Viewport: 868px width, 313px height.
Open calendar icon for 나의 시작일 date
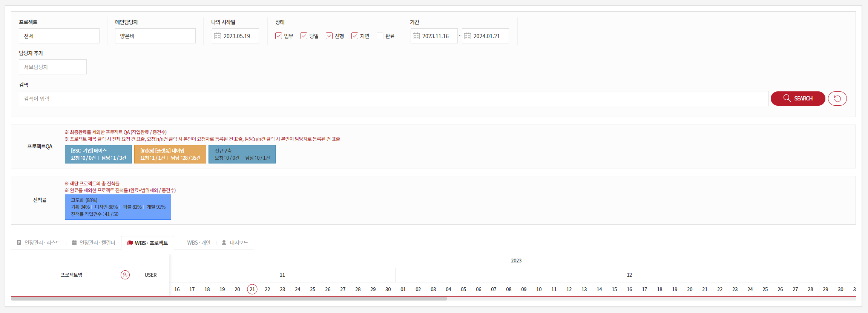pos(218,36)
